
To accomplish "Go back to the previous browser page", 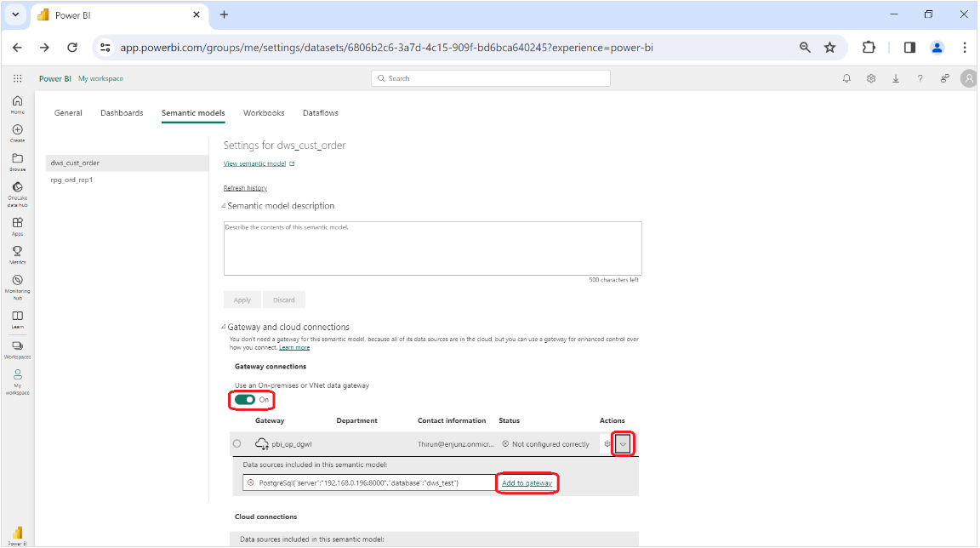I will pos(18,48).
